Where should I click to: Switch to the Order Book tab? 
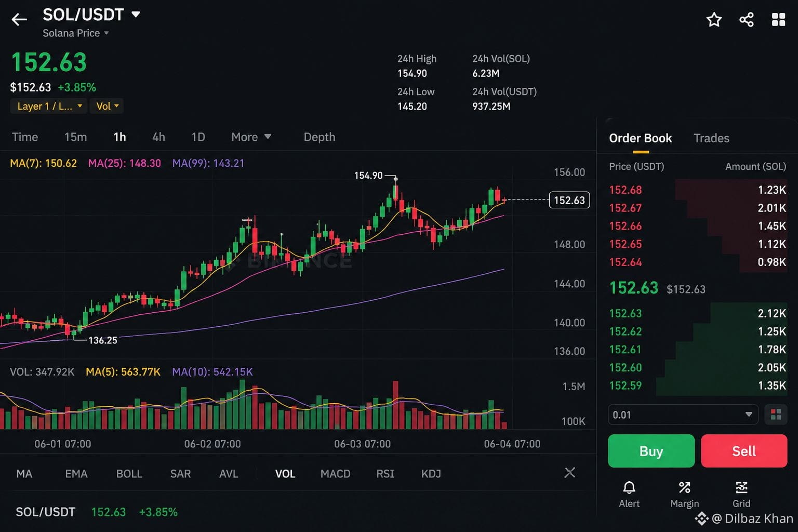click(640, 138)
